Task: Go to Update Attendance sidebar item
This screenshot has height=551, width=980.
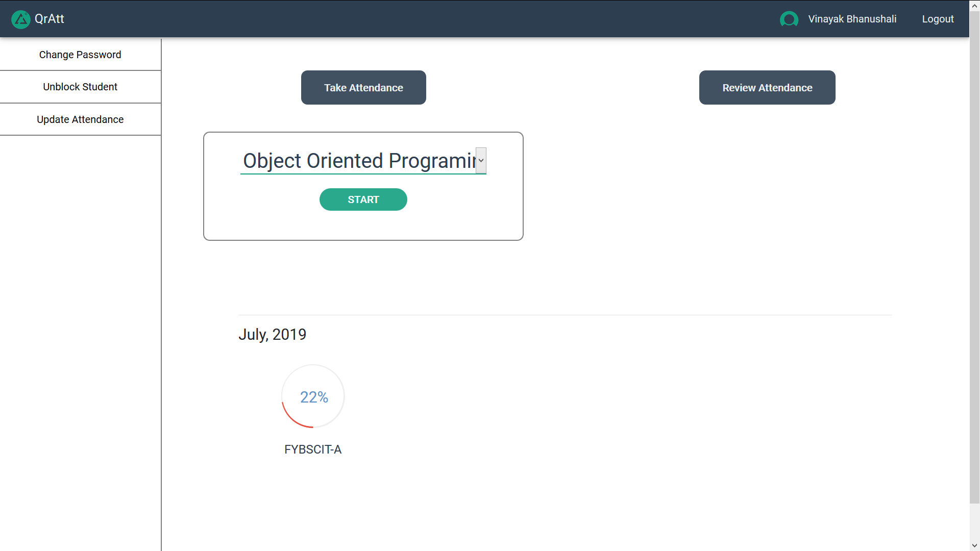Action: point(80,119)
